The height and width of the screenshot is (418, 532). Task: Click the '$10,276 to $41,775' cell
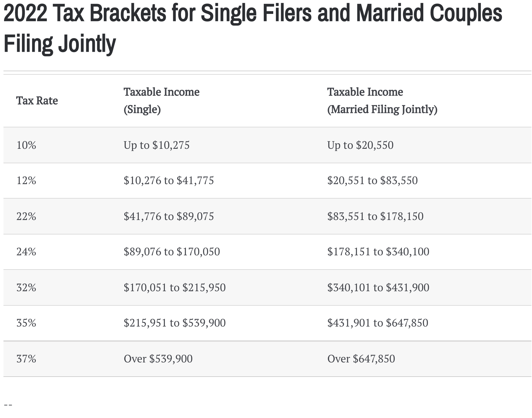tap(169, 181)
